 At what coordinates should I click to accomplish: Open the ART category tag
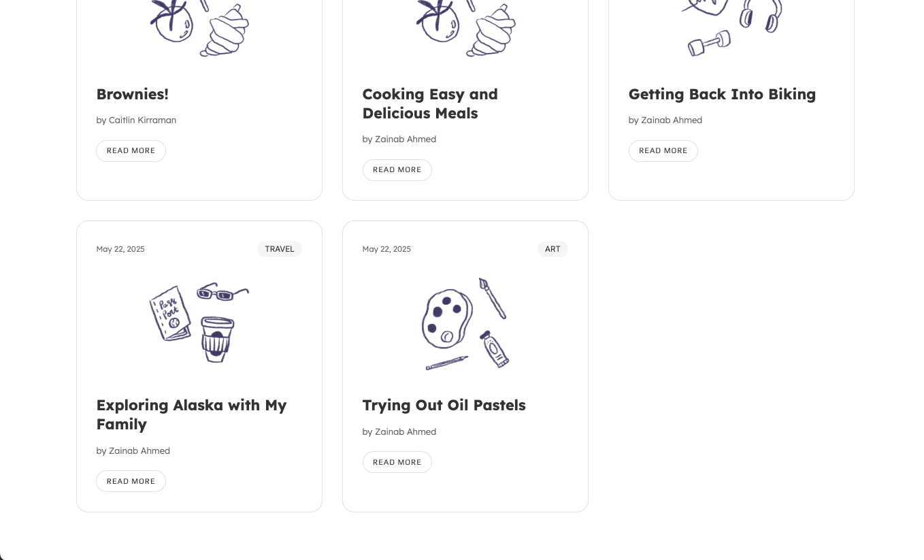(552, 249)
